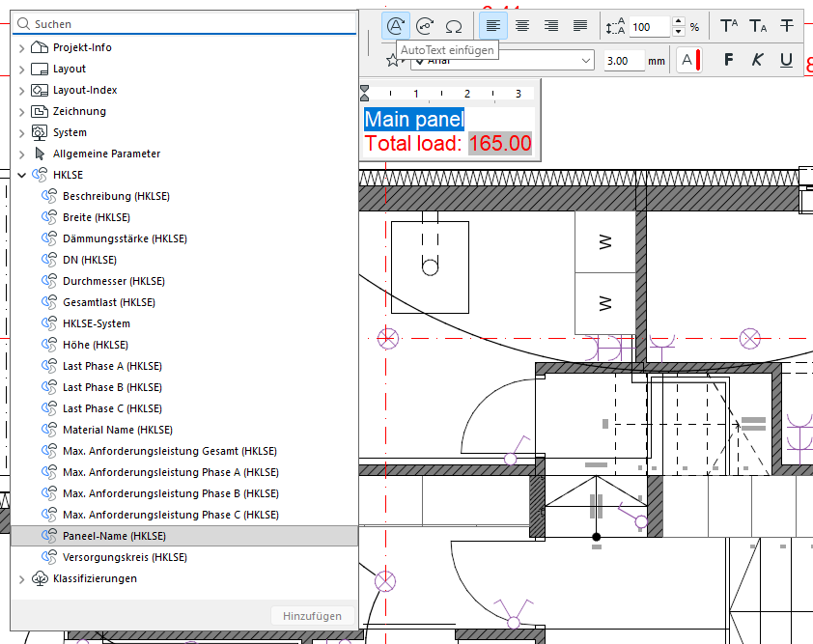Toggle subscript formatting
This screenshot has width=813, height=644.
(758, 26)
